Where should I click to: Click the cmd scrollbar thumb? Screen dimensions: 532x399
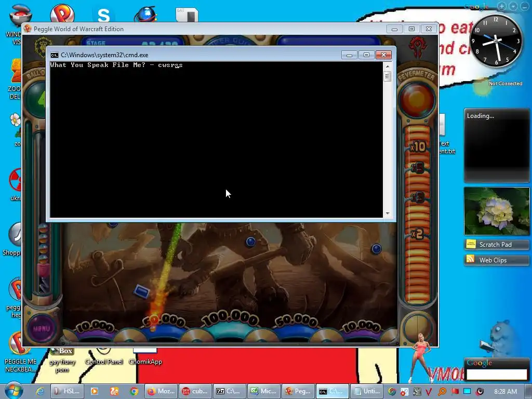[x=387, y=77]
